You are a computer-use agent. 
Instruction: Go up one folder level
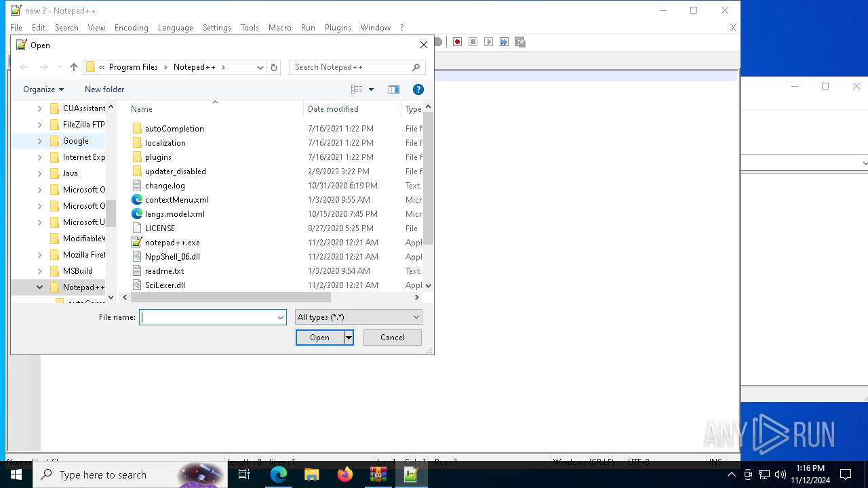74,67
